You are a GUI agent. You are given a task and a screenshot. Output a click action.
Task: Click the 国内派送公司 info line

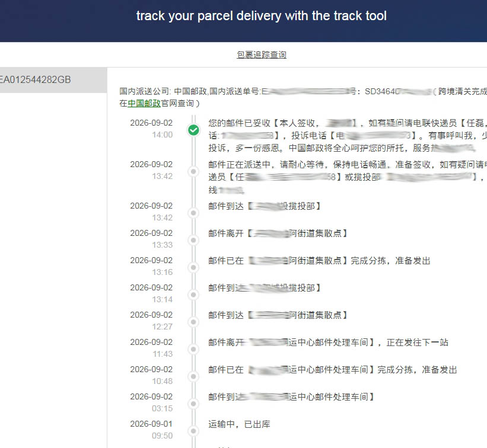pos(303,97)
